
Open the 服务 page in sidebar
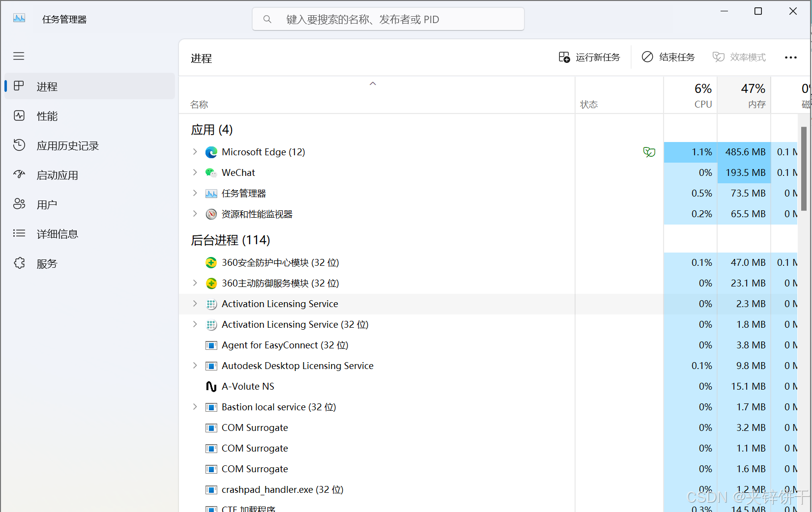[x=90, y=264]
